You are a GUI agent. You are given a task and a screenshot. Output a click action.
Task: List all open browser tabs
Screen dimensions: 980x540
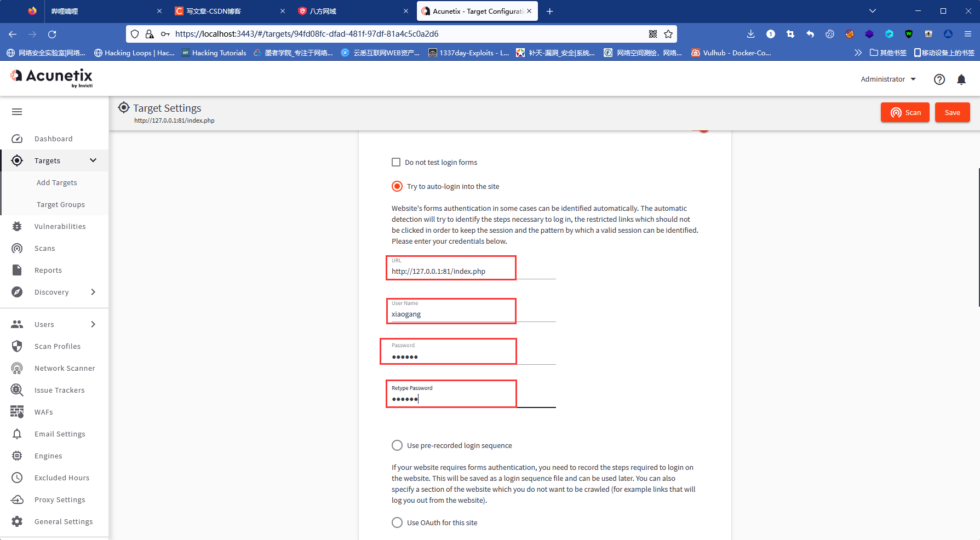[x=873, y=11]
